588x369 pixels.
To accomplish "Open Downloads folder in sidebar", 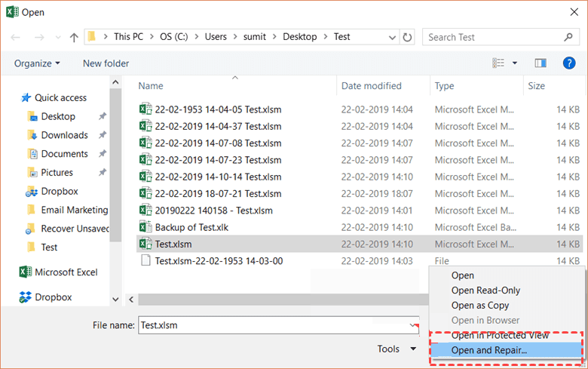I will click(x=64, y=135).
